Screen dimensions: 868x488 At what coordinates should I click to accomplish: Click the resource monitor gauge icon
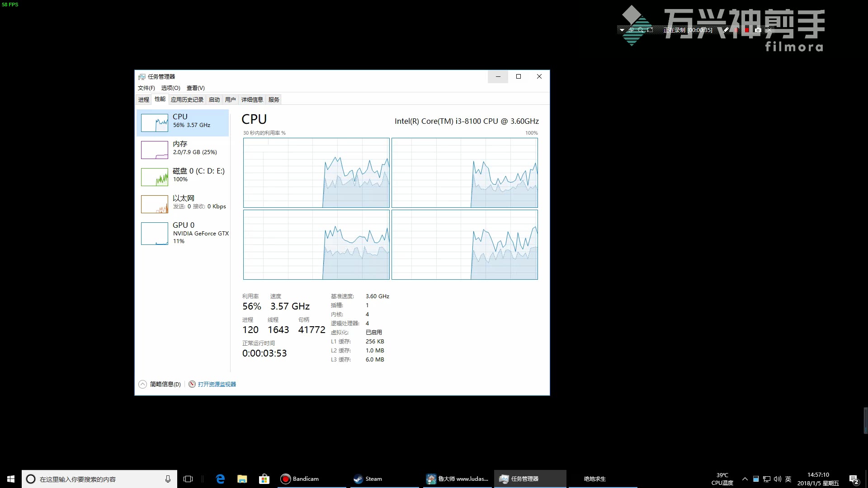coord(192,384)
